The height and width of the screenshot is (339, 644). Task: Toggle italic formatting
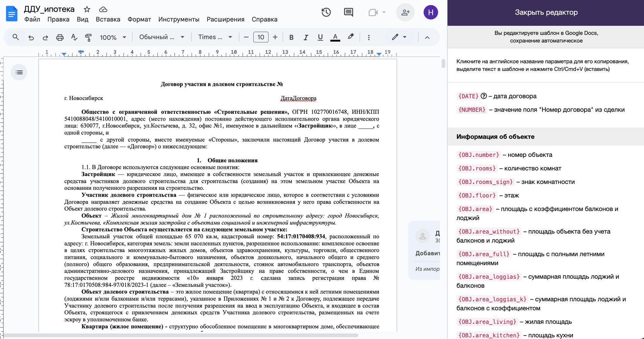point(306,37)
